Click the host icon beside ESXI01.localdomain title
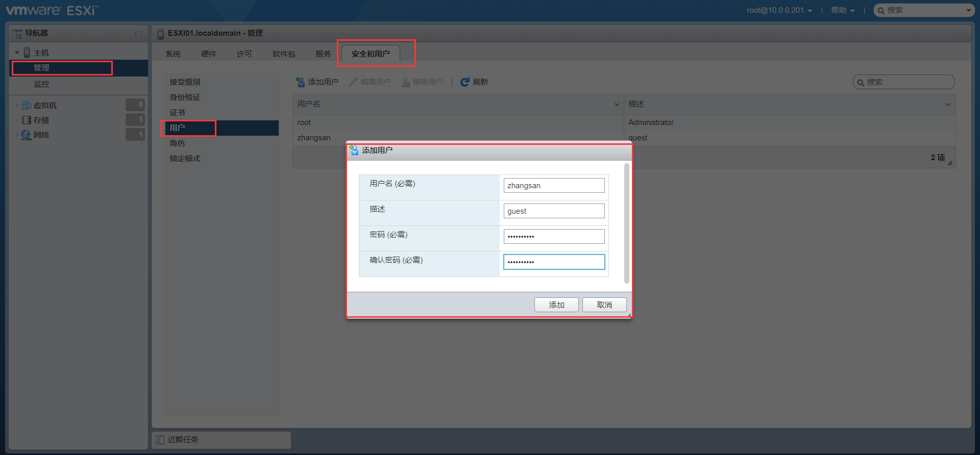 pos(160,34)
